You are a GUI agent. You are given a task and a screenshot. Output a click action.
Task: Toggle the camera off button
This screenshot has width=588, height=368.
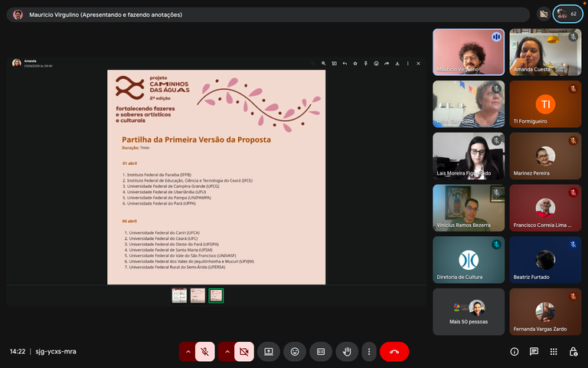(x=244, y=352)
